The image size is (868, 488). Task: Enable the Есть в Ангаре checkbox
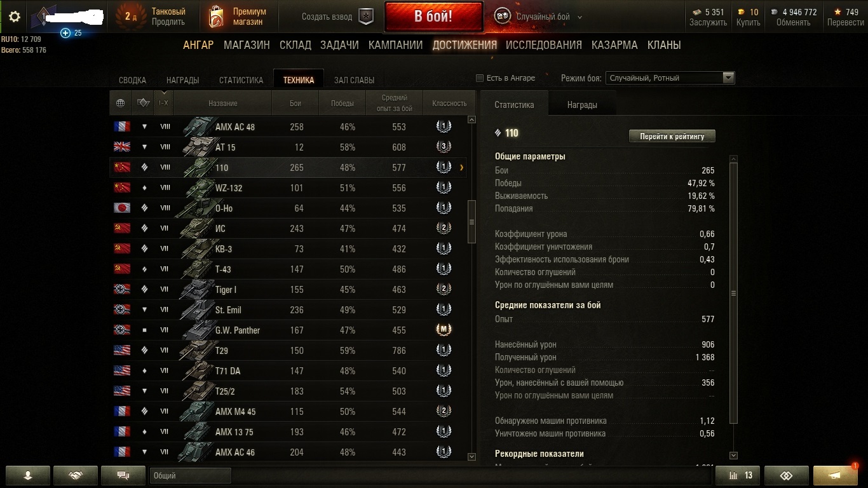point(480,78)
